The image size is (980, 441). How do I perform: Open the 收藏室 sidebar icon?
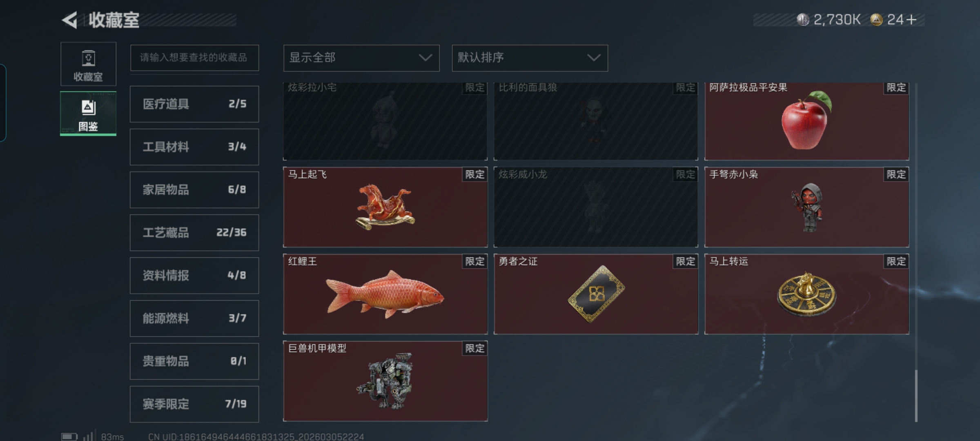[88, 64]
